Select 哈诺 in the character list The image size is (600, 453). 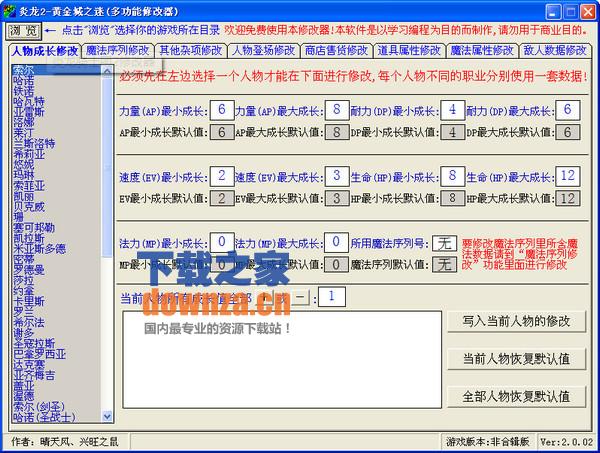(57, 81)
